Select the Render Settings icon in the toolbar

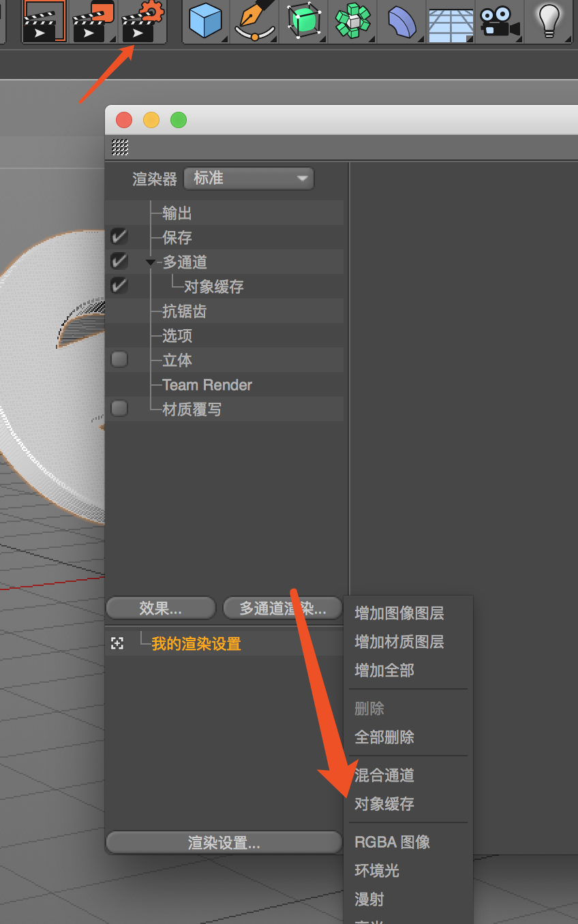click(143, 22)
